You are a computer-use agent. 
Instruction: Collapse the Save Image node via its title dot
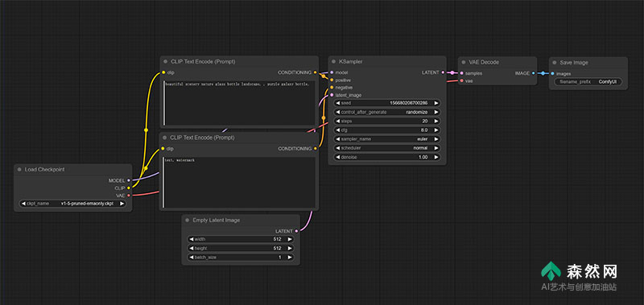pos(554,63)
